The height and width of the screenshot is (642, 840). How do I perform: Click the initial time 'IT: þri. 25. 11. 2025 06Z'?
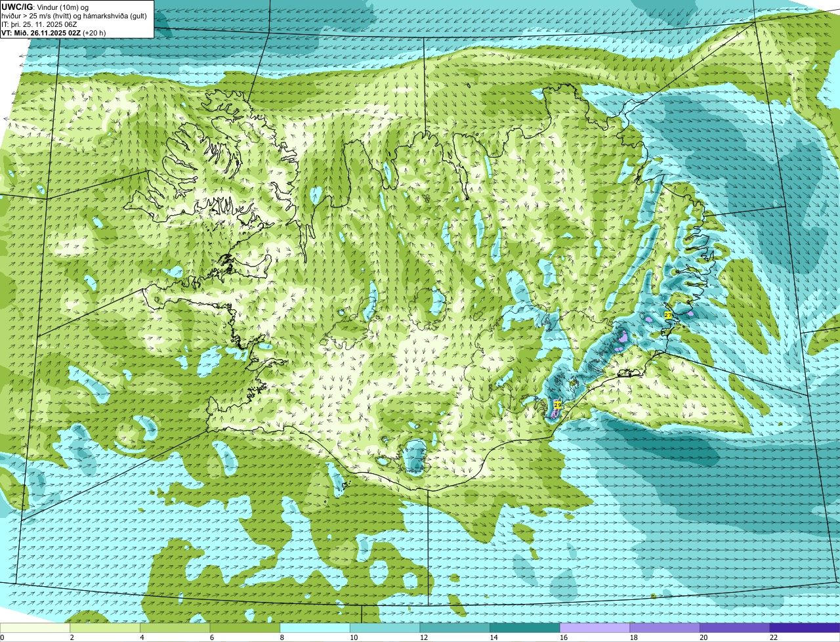tap(41, 24)
